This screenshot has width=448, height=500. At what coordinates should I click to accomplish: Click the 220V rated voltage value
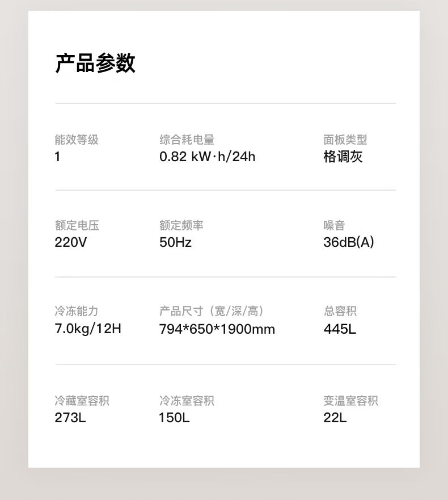pyautogui.click(x=70, y=242)
